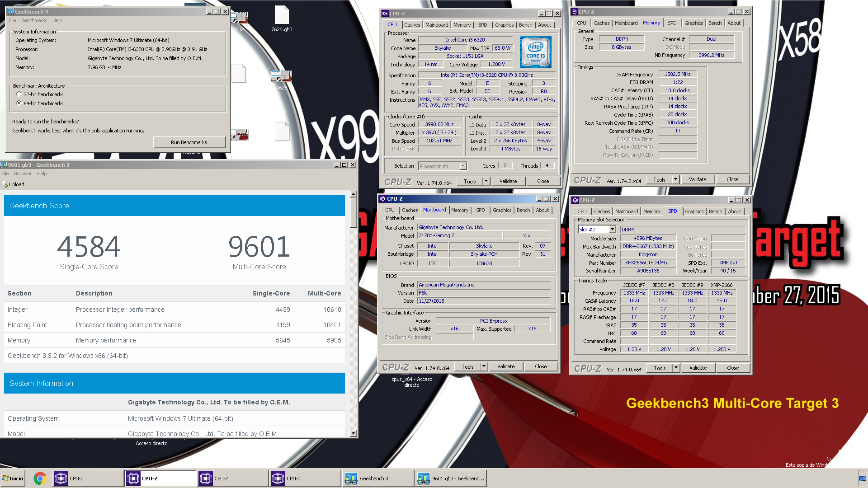This screenshot has width=868, height=488.
Task: Open the Slot #2 memory slot dropdown
Action: [x=612, y=230]
